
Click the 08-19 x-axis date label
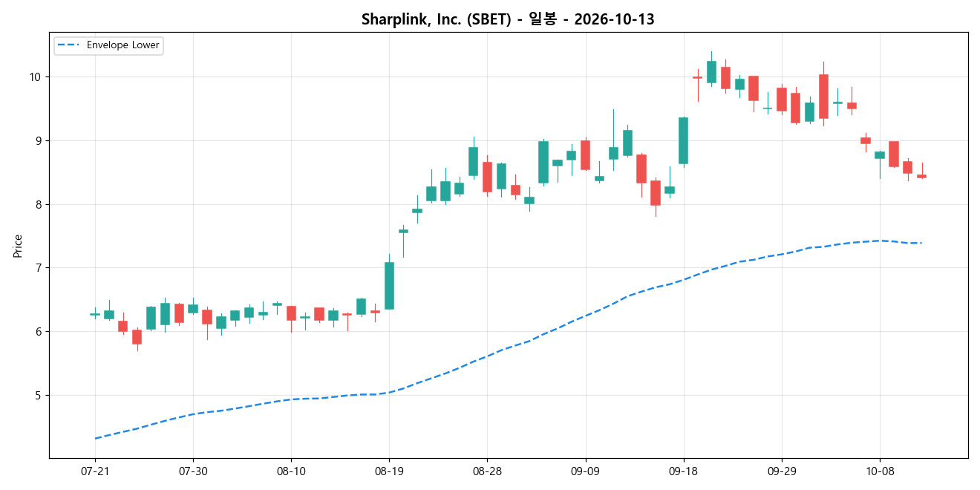(x=389, y=471)
